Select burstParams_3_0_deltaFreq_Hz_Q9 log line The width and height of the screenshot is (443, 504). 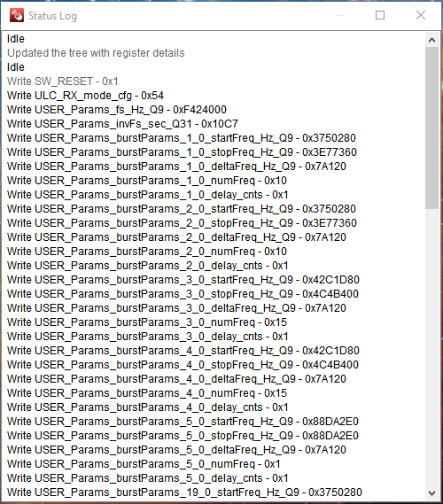(x=176, y=307)
